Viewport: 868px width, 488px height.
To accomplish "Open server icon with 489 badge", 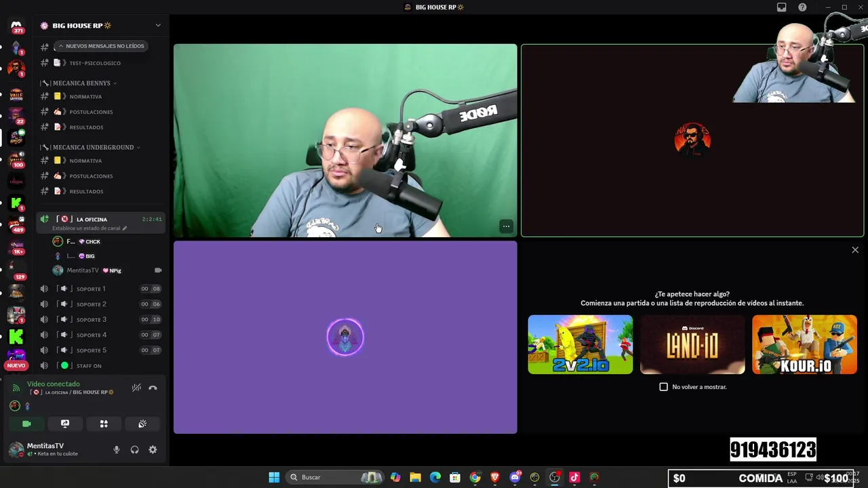I will (x=16, y=224).
